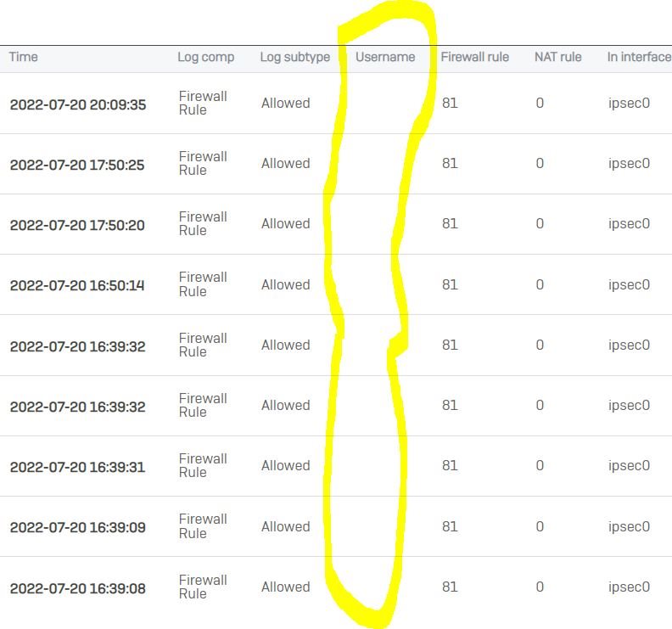Click the Firewall rule column header
672x629 pixels.
475,57
